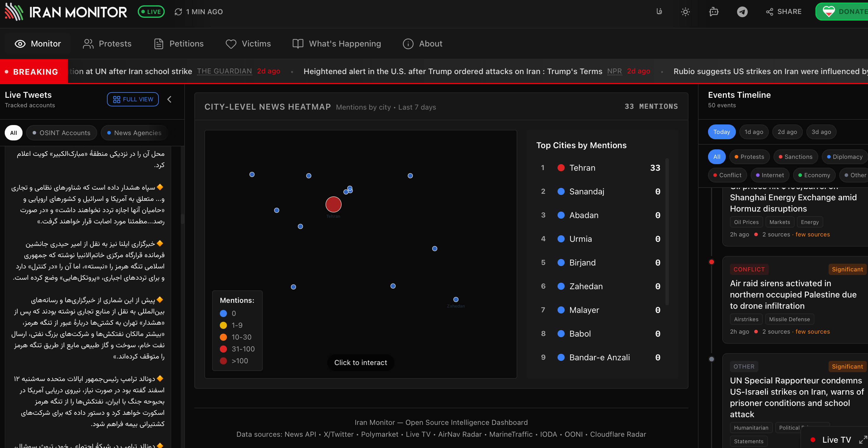Image resolution: width=868 pixels, height=448 pixels.
Task: Collapse the Live Tweets panel with the chevron
Action: 169,99
